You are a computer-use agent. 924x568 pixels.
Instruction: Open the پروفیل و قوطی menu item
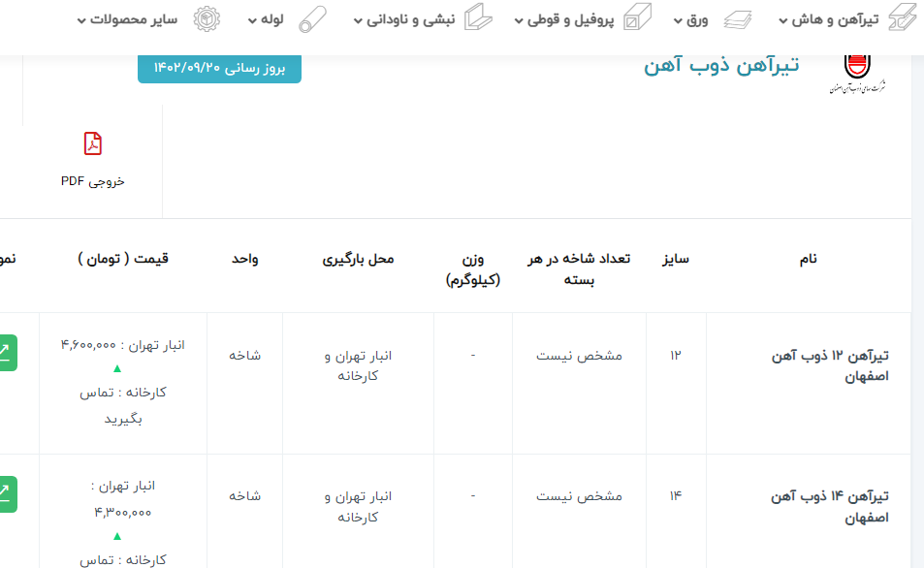(571, 19)
